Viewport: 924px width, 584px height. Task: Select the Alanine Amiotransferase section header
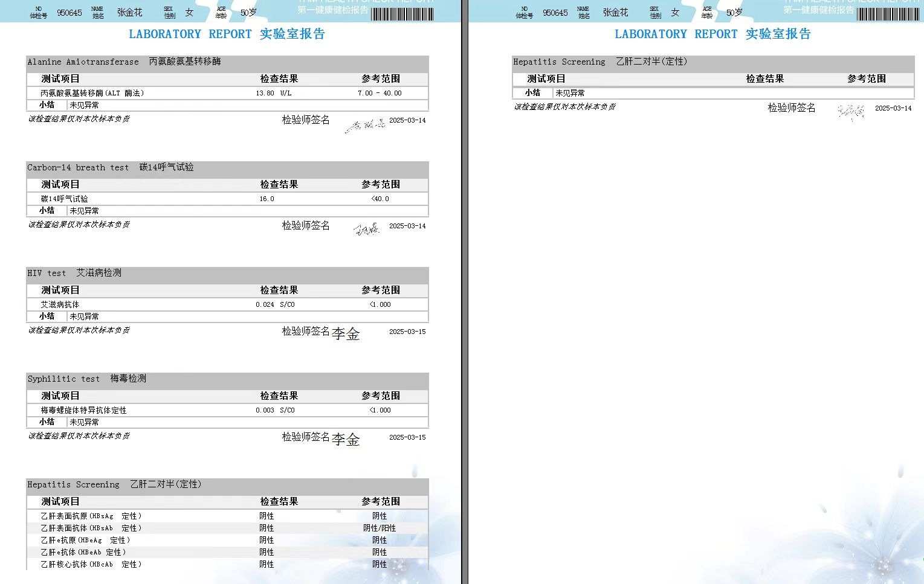(x=124, y=62)
